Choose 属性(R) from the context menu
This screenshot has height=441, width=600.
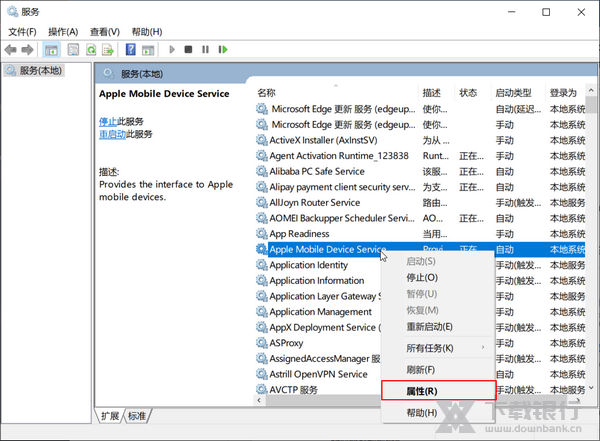421,391
